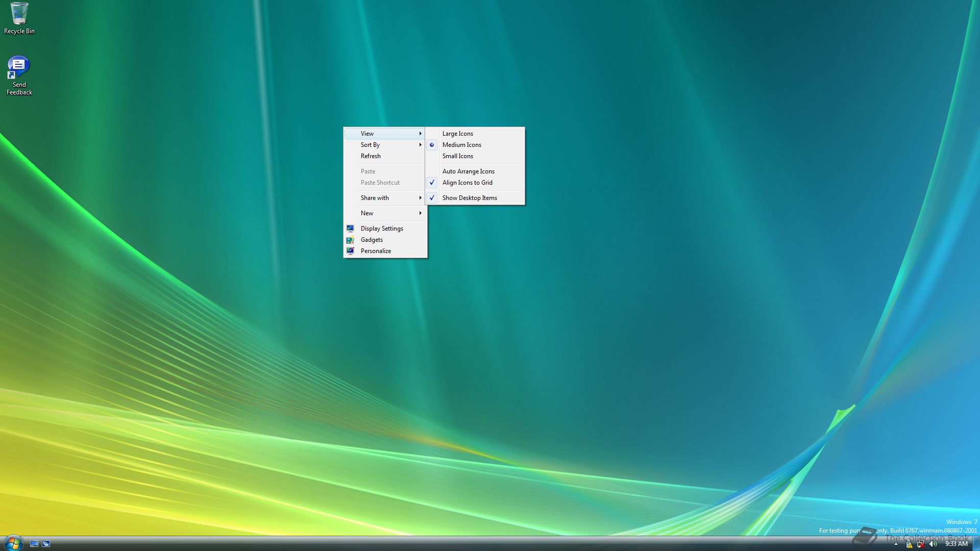Click Show Desktop in Quick Launch
Screen dimensions: 980x551
point(34,544)
